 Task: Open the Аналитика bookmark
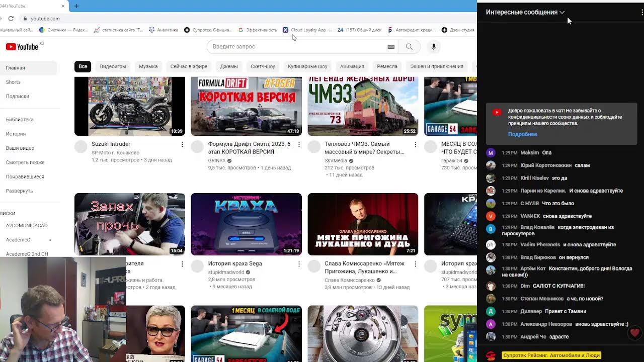click(x=163, y=30)
